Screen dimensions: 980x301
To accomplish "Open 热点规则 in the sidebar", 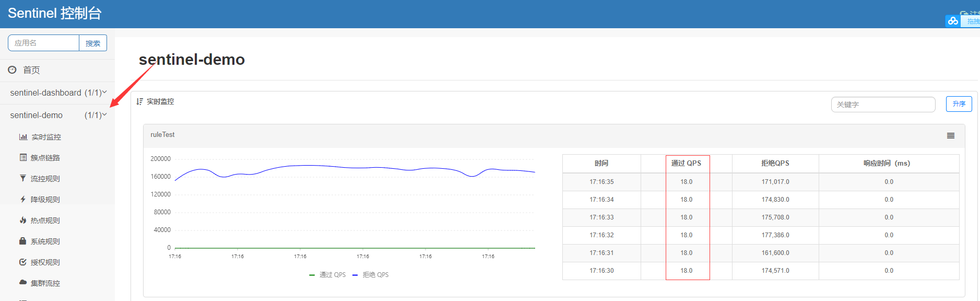I will (45, 221).
